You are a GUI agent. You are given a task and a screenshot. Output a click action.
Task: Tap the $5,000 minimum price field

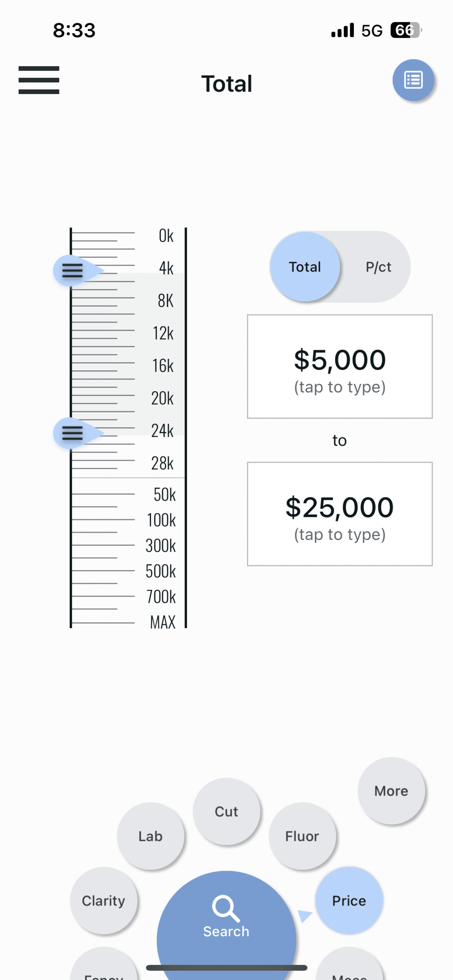click(x=340, y=366)
